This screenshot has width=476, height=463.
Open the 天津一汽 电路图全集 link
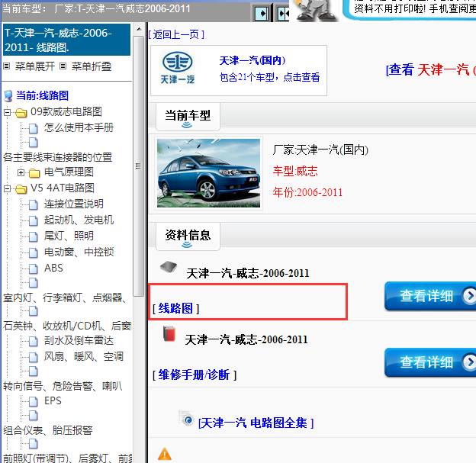coord(256,423)
